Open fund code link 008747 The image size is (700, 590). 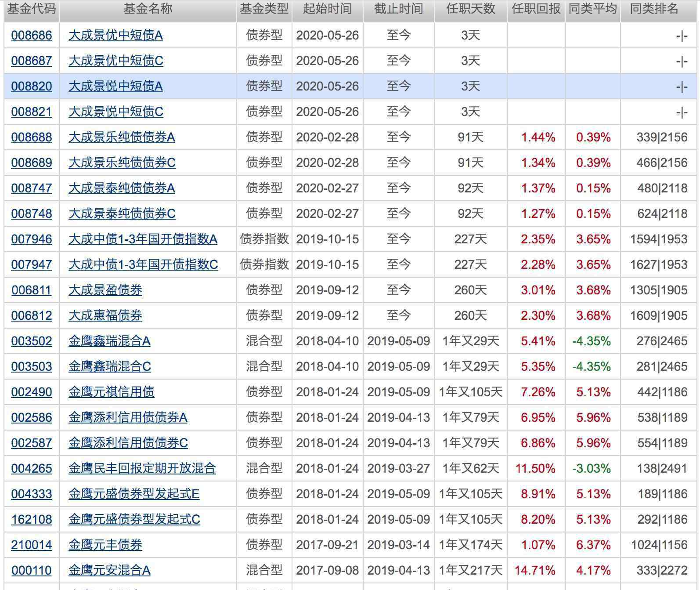(32, 188)
